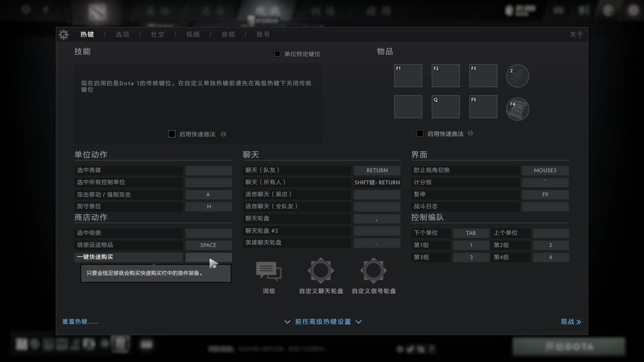Image resolution: width=644 pixels, height=362 pixels.
Task: Select the teleport scroll item icon beside F4
Action: pos(517,109)
